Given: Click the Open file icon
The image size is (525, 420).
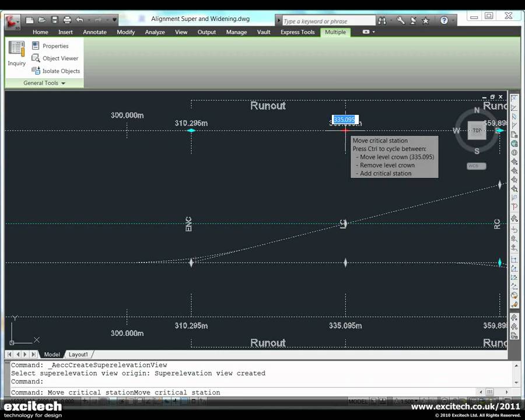Looking at the screenshot, I should pyautogui.click(x=42, y=20).
